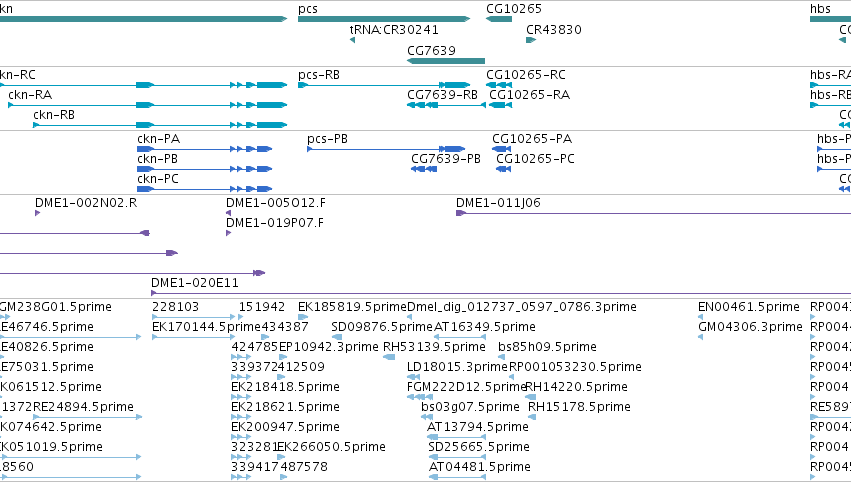Click the DME1-011J06 BAC label
Image resolution: width=851 pixels, height=482 pixels.
click(x=498, y=203)
